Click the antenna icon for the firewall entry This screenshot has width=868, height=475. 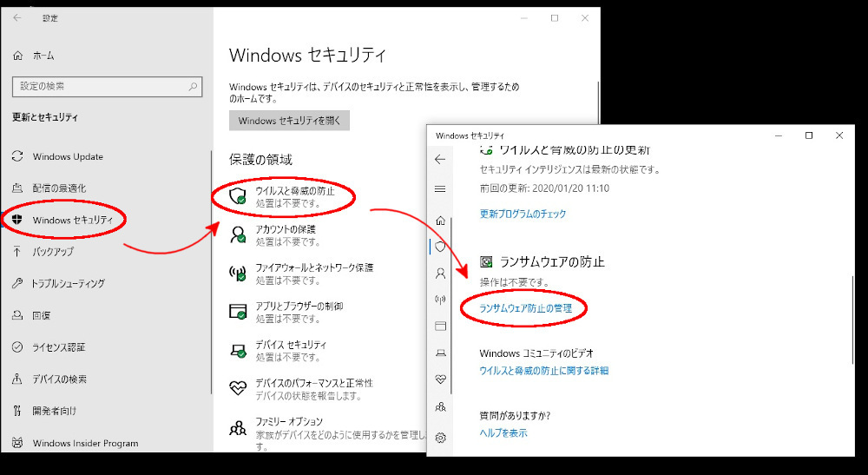238,273
